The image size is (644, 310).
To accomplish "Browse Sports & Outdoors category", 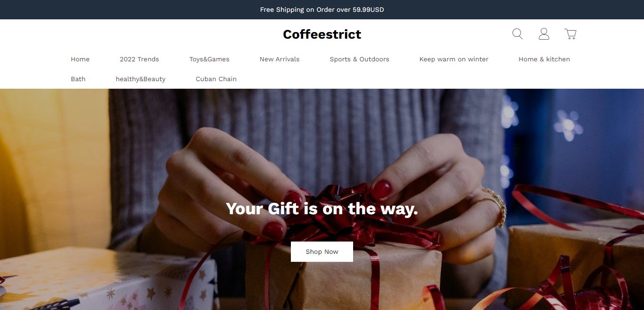I will (x=359, y=59).
